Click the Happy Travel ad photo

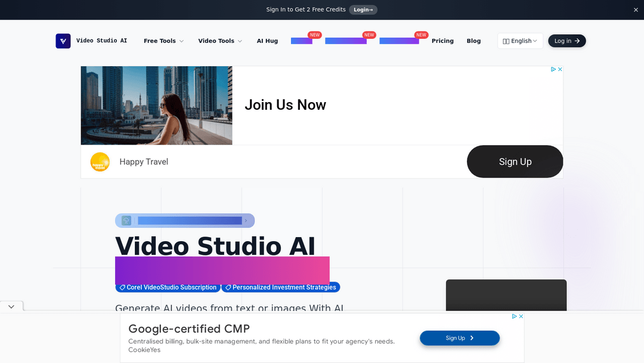tap(156, 105)
